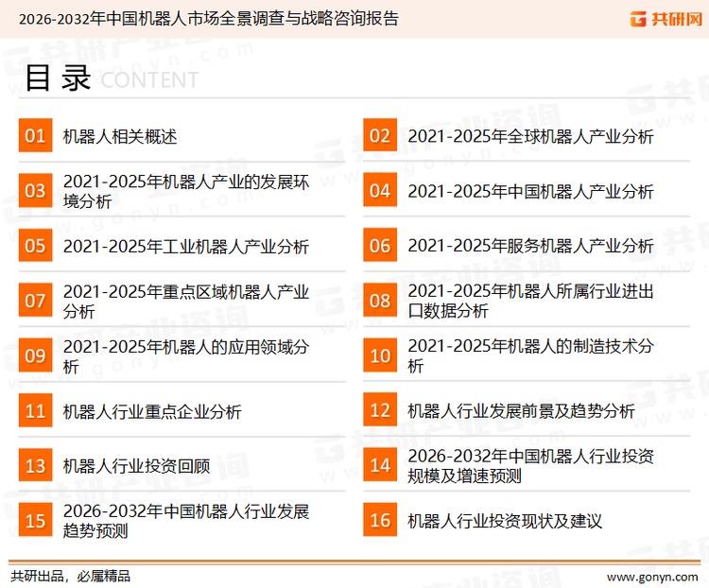
Task: Click the orange 14 number badge
Action: tap(380, 465)
